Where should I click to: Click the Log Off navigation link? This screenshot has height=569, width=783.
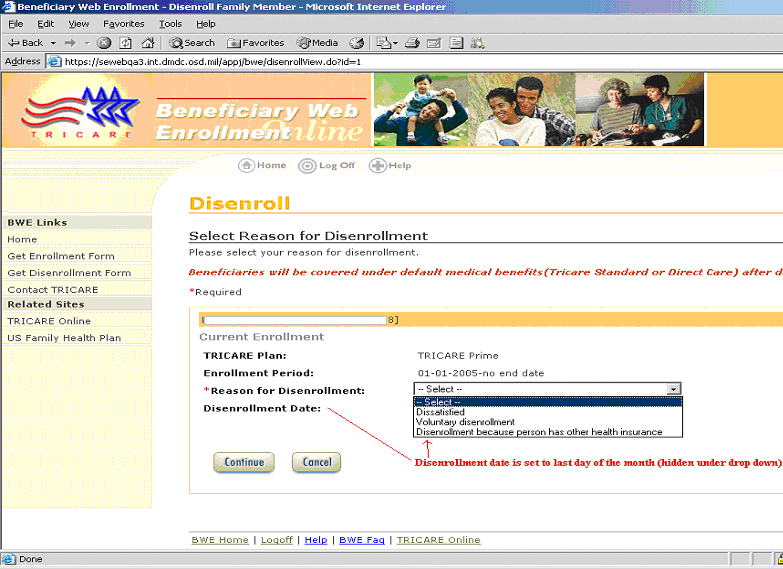click(327, 165)
